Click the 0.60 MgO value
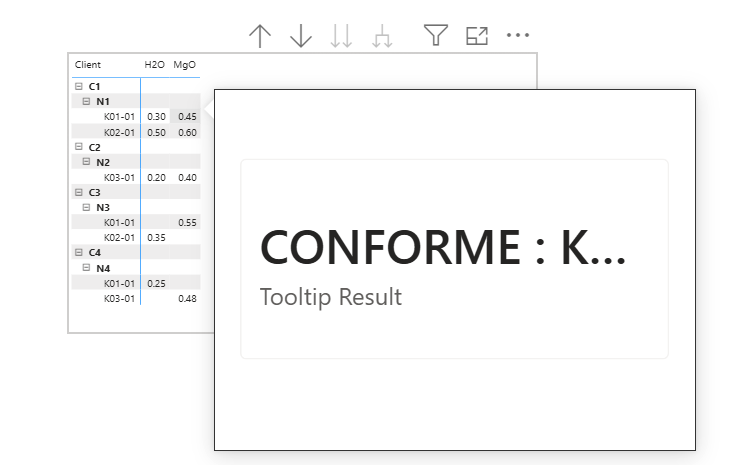 pos(187,133)
